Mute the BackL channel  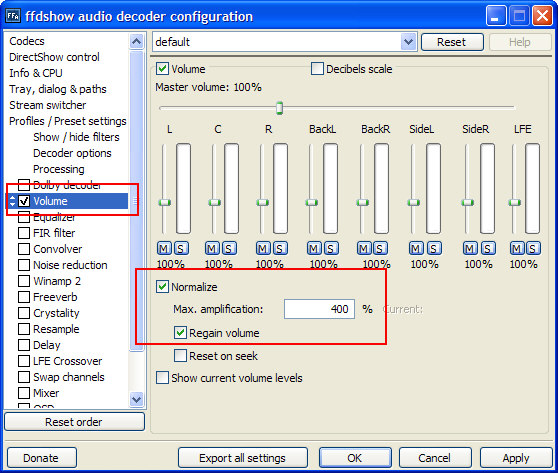pos(314,248)
